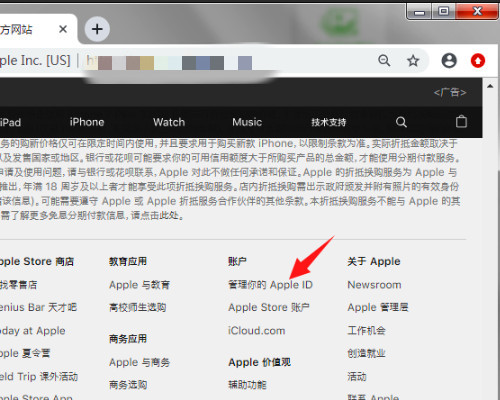
Task: Open the 高校师生选购 link
Action: coord(138,307)
